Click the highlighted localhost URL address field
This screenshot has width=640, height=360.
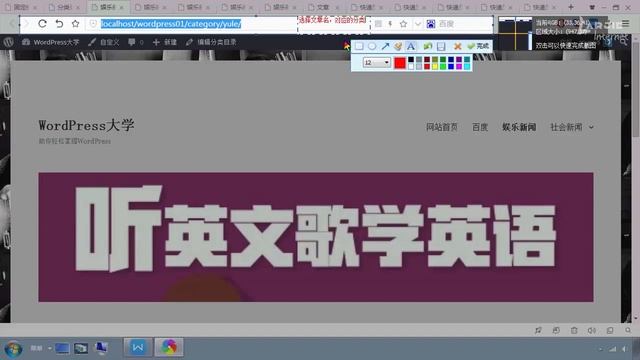coord(171,24)
